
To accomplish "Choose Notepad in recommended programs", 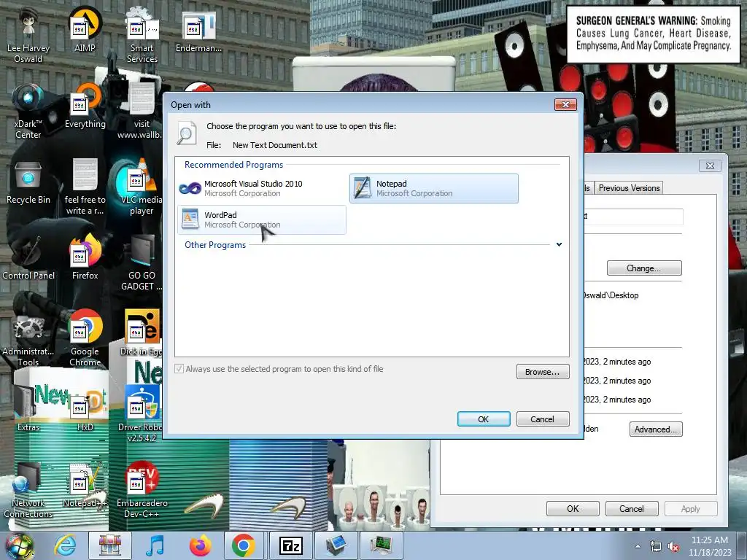I will 433,189.
